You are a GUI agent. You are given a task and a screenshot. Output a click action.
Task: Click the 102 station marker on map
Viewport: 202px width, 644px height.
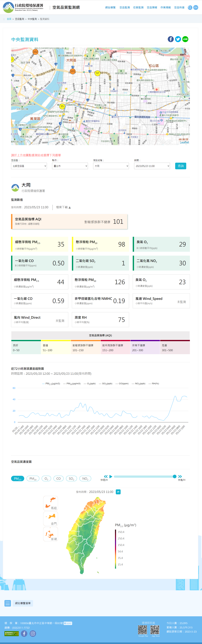(x=35, y=52)
